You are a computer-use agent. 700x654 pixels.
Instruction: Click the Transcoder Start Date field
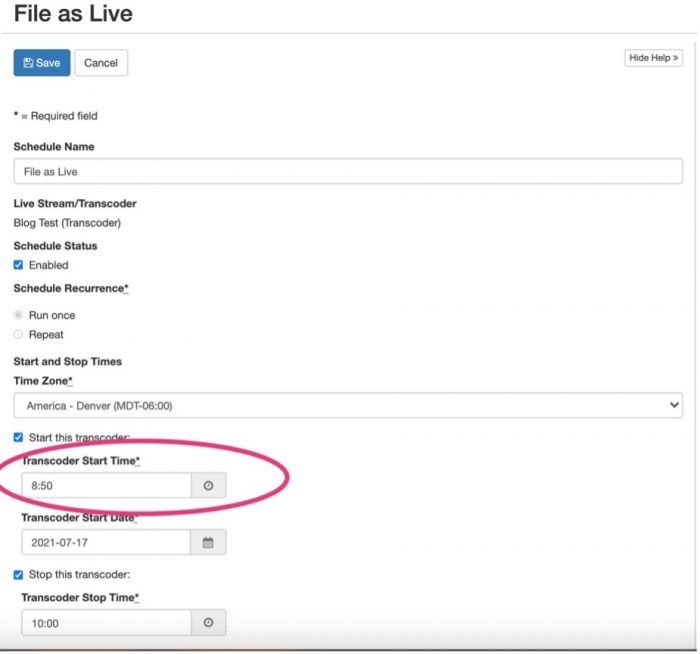[106, 542]
